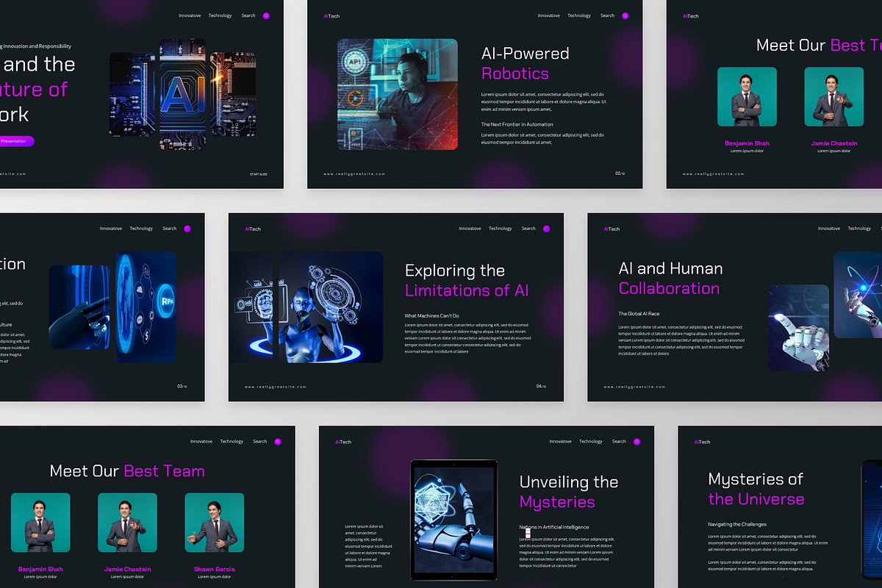
Task: Open Innovatove on the Future of Work slide
Action: pyautogui.click(x=190, y=15)
